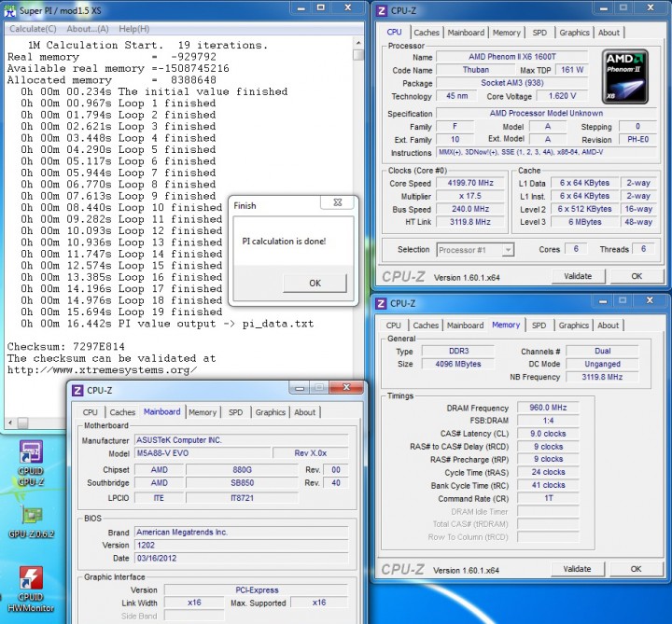Click the Name field AMD Phenom II X6 1600T
The width and height of the screenshot is (672, 624).
click(x=512, y=57)
